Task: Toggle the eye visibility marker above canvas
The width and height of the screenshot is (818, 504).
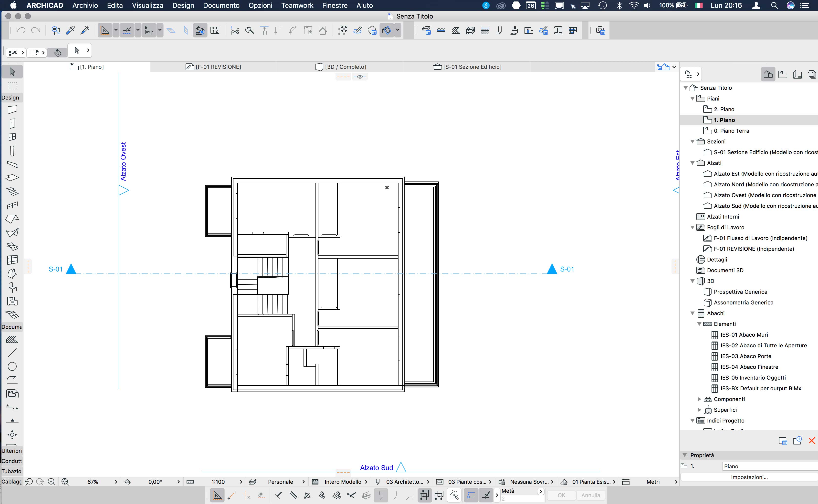Action: 360,77
